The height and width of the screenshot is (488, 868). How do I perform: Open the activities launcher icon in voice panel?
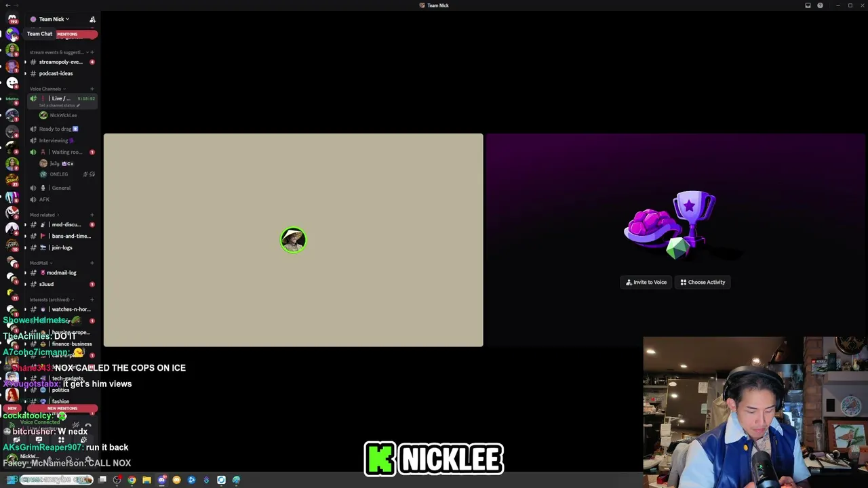(61, 440)
